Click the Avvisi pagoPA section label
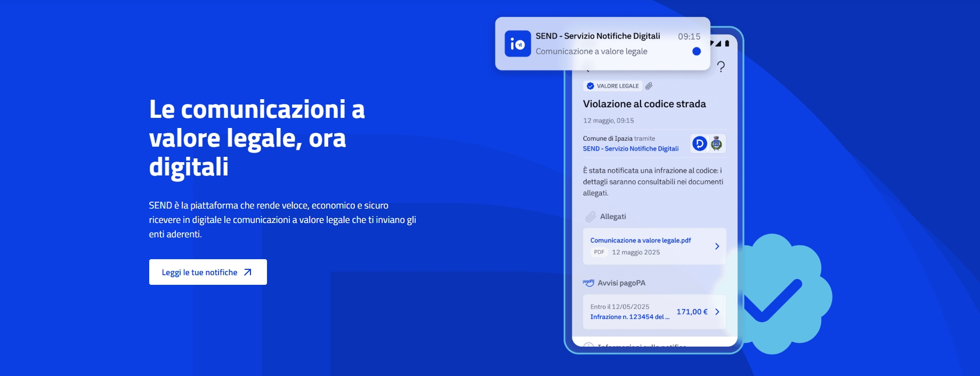This screenshot has width=980, height=376. click(621, 283)
